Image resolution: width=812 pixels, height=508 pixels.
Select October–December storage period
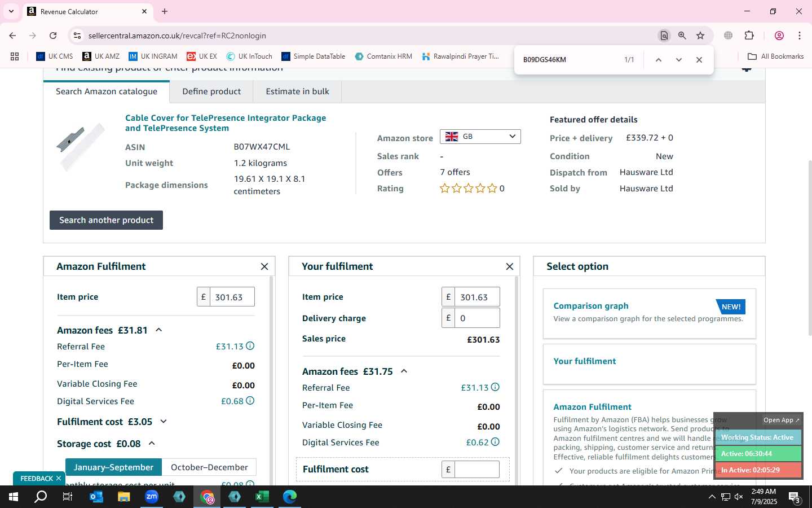(209, 467)
